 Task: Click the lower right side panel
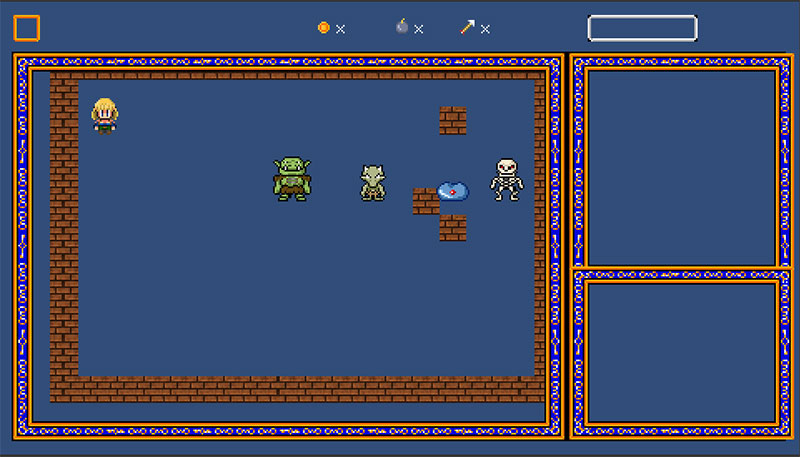[x=682, y=353]
